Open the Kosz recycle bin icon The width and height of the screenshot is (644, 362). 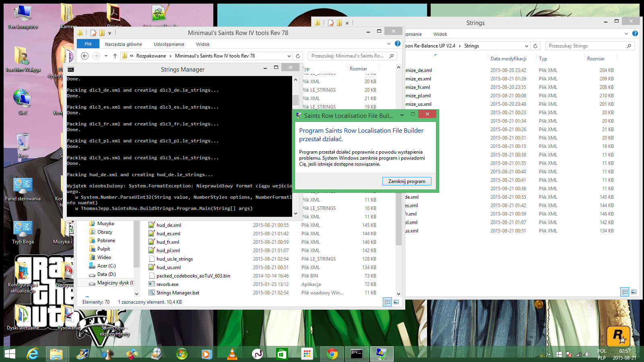23,146
